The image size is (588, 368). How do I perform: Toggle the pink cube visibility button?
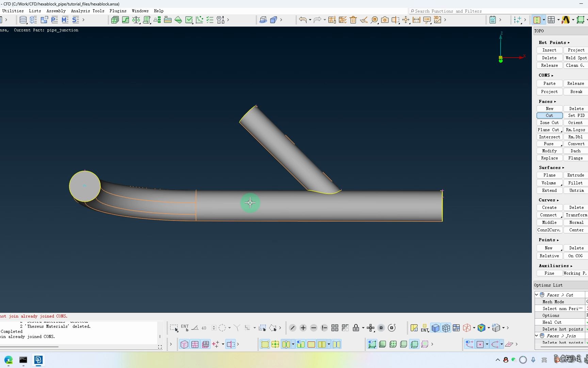tap(184, 344)
